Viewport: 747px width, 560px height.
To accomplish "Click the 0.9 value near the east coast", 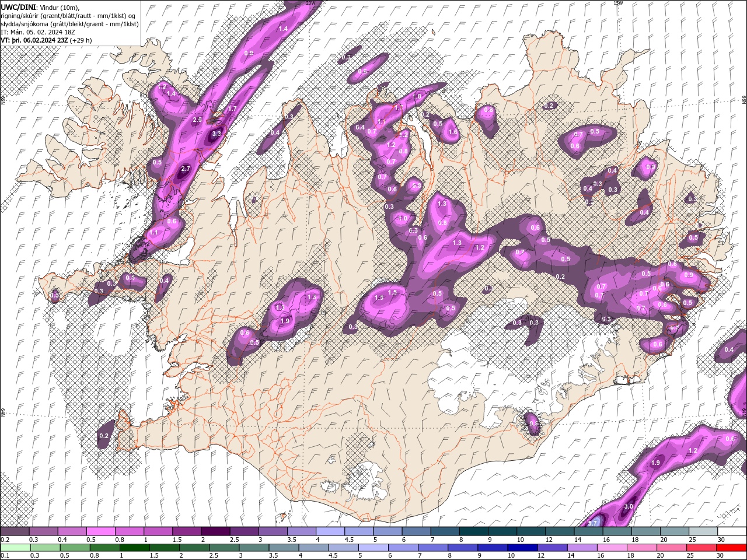I will coord(689,275).
